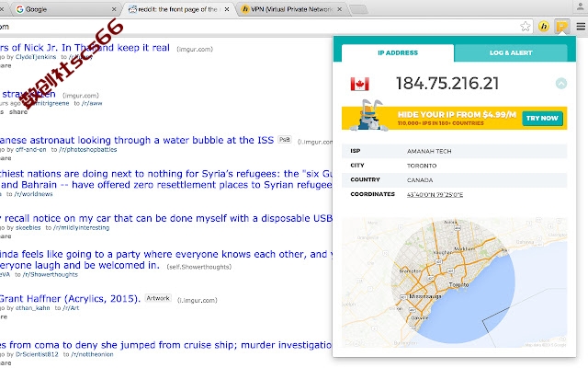The width and height of the screenshot is (588, 368).
Task: Open the /r/Art subreddit link
Action: (x=71, y=308)
